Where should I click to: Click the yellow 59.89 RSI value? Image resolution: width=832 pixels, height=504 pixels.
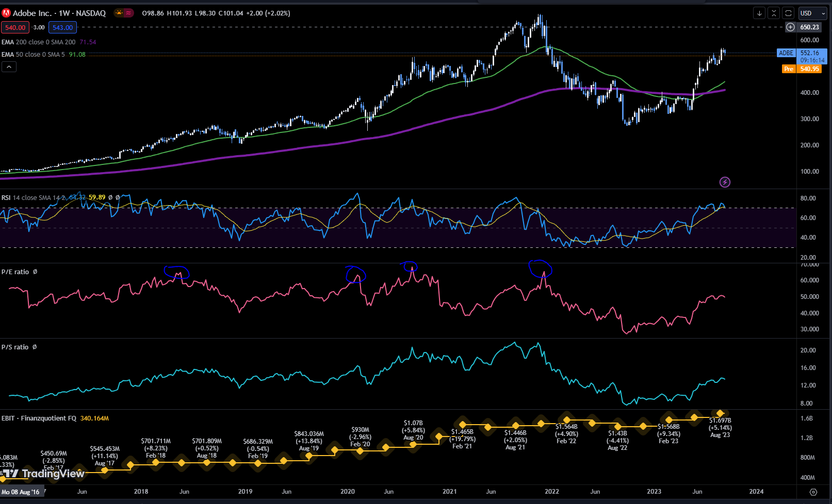[x=97, y=197]
